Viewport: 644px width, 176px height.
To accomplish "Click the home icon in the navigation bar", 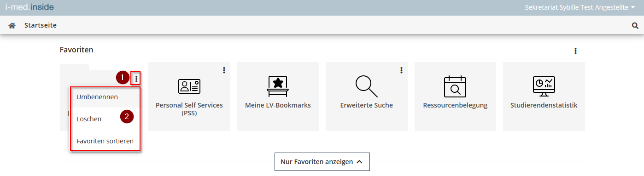I will point(12,25).
